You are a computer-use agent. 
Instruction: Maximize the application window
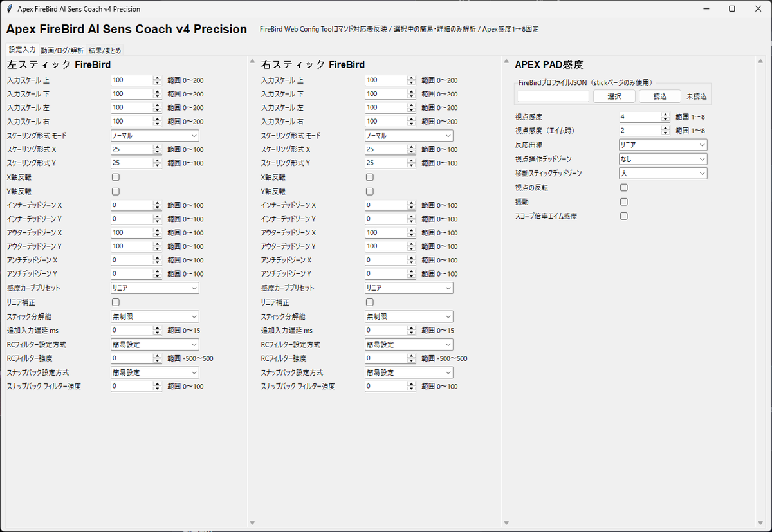click(731, 9)
